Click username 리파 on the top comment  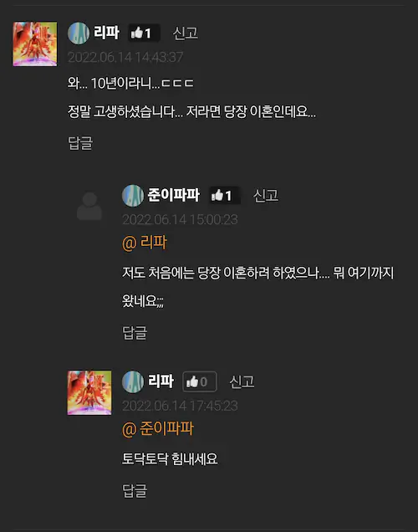[x=106, y=33]
